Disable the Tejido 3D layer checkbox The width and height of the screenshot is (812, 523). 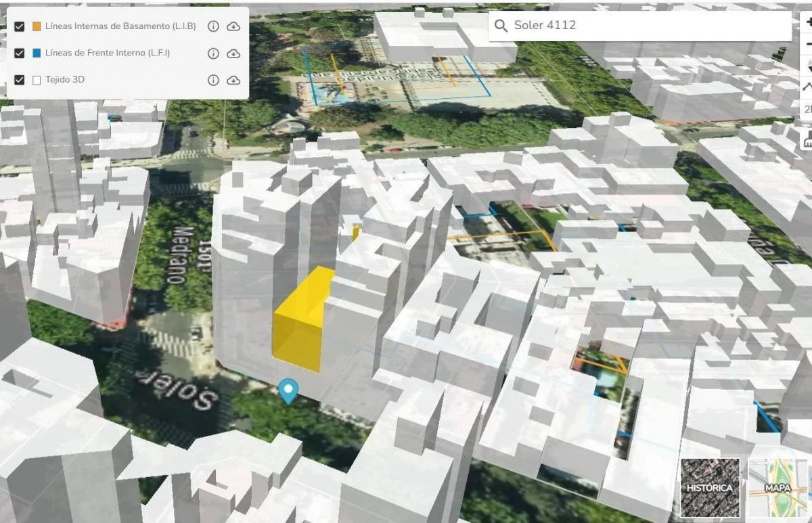click(x=20, y=80)
